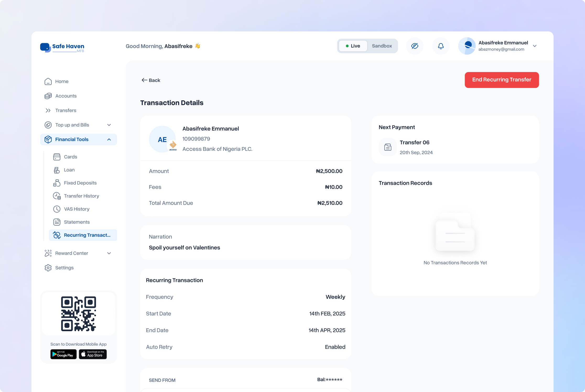Click the Fixed Deposits icon
The image size is (585, 392).
coord(57,183)
